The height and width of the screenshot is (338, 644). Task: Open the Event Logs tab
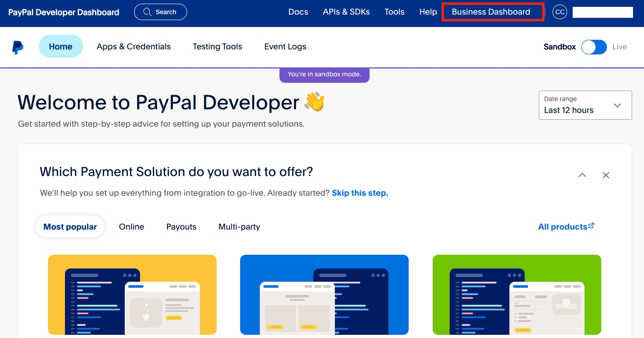[x=285, y=47]
